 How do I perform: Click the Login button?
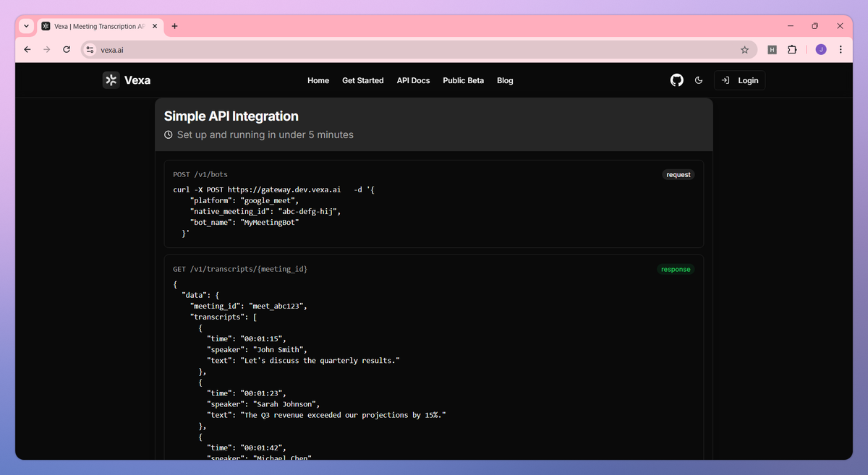pos(739,80)
